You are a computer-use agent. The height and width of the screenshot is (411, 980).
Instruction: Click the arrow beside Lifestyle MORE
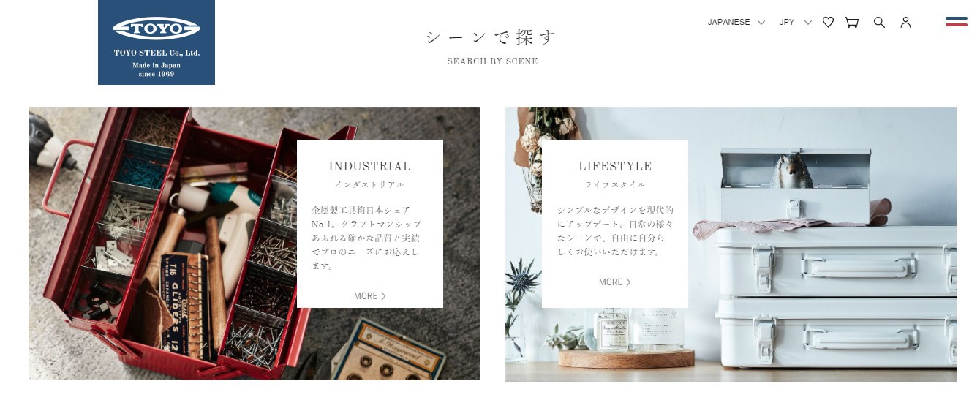coord(628,282)
